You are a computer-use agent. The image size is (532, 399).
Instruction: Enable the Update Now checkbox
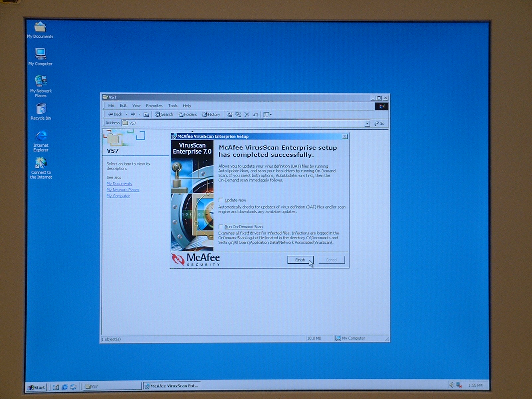click(x=221, y=200)
